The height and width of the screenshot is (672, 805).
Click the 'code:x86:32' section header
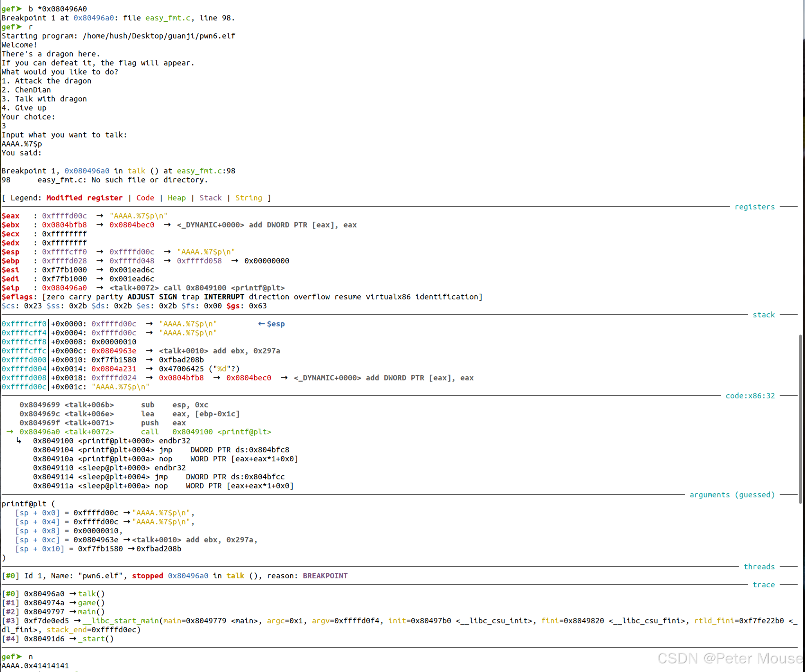pos(750,396)
